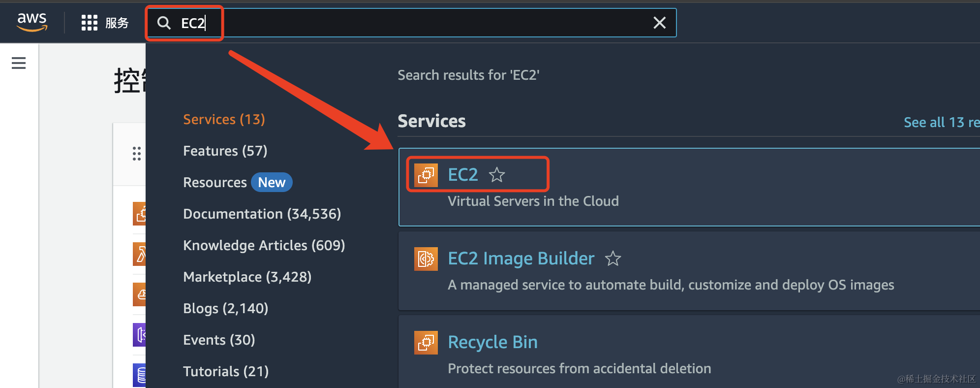Click the search magnifier icon
Image resolution: width=980 pixels, height=388 pixels.
pyautogui.click(x=164, y=23)
